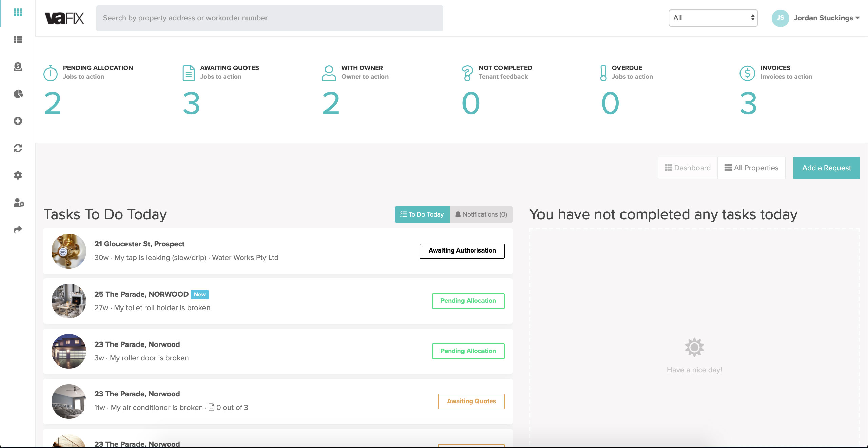Click the OVERDUE heading
The width and height of the screenshot is (868, 448).
tap(627, 68)
